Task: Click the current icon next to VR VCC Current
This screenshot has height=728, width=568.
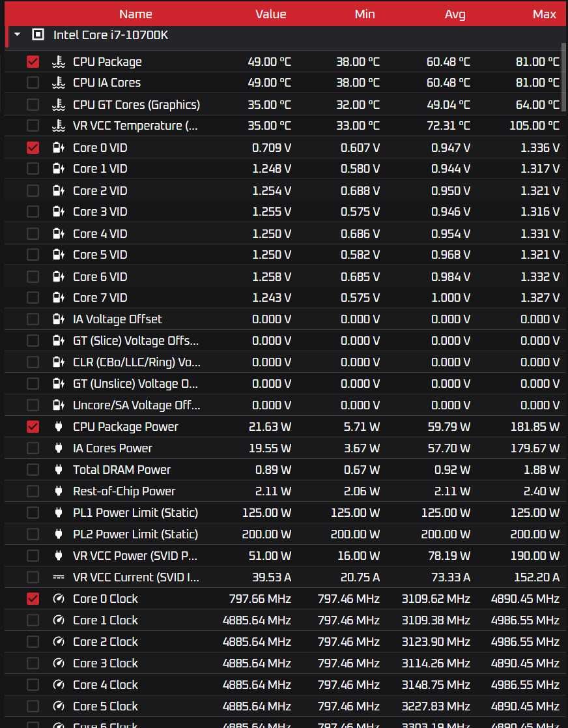Action: 59,577
